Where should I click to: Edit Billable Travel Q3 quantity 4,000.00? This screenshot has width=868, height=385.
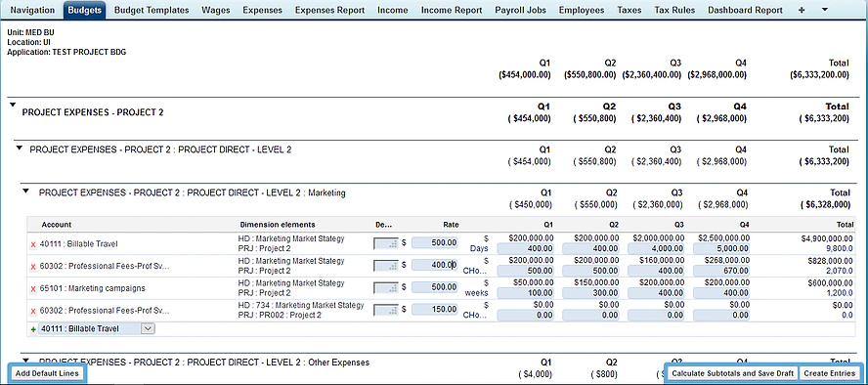click(x=656, y=249)
